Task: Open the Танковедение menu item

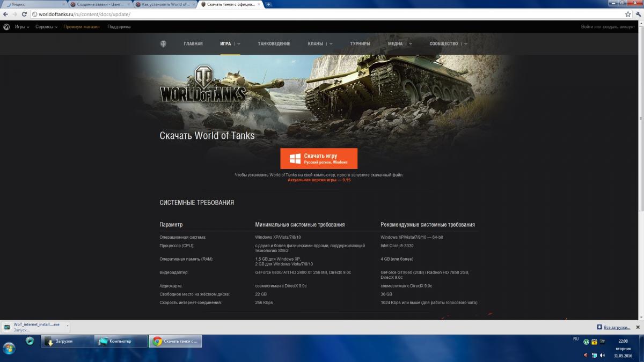Action: [274, 44]
